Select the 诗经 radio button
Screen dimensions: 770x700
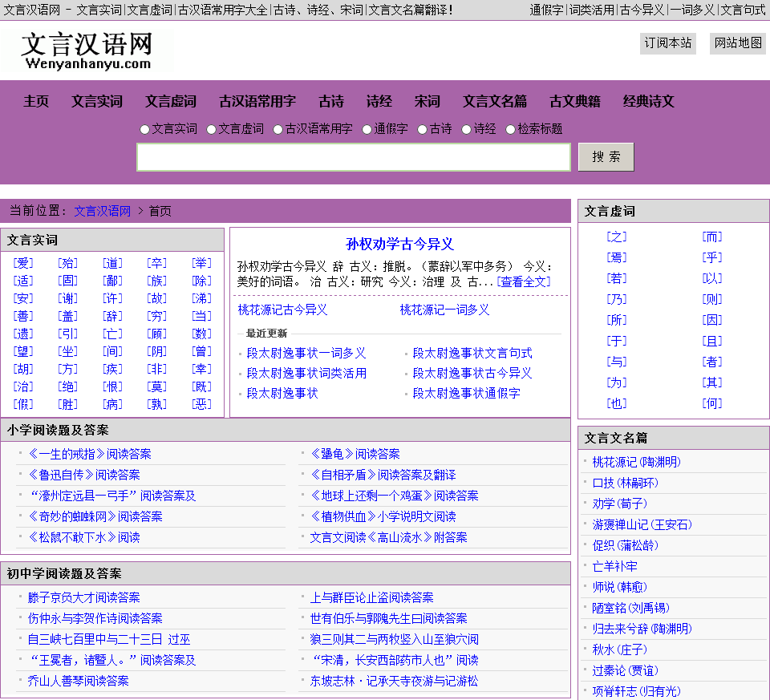467,130
